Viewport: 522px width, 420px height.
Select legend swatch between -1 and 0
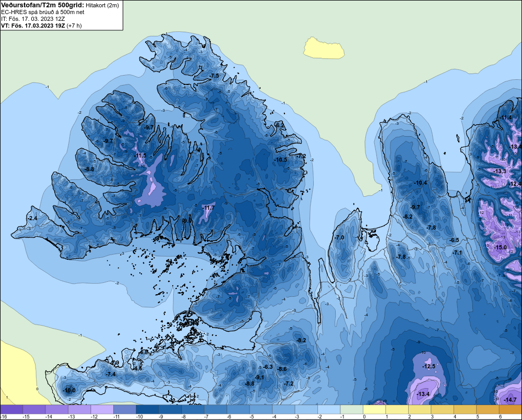click(351, 410)
